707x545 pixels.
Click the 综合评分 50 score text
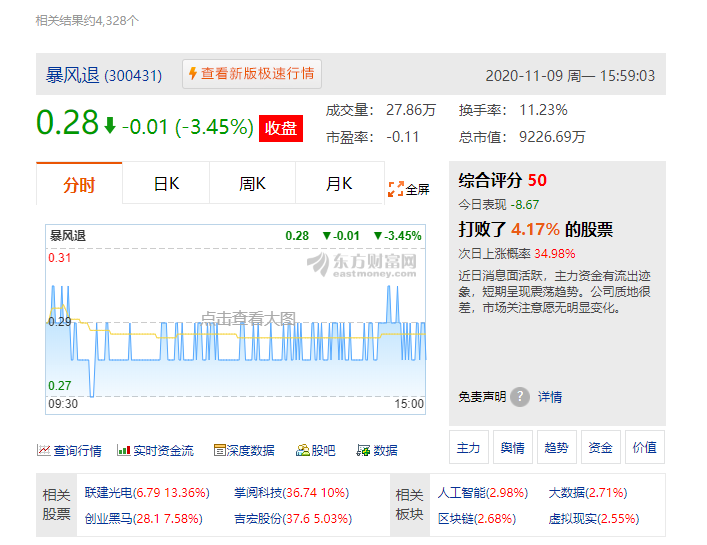pyautogui.click(x=502, y=180)
